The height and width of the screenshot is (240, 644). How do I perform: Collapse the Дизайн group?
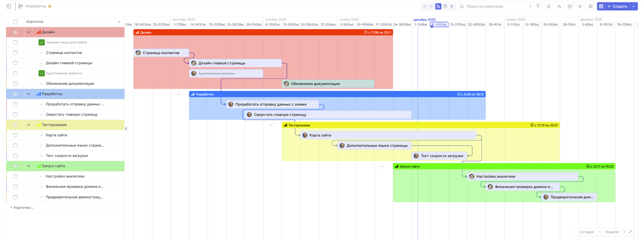tap(29, 32)
